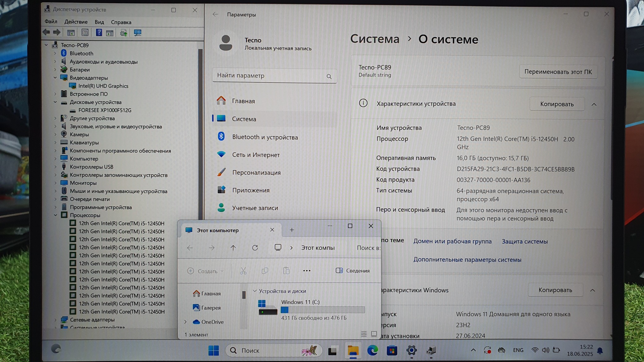
Task: Click the Переименовать этот ПК button
Action: tap(558, 72)
